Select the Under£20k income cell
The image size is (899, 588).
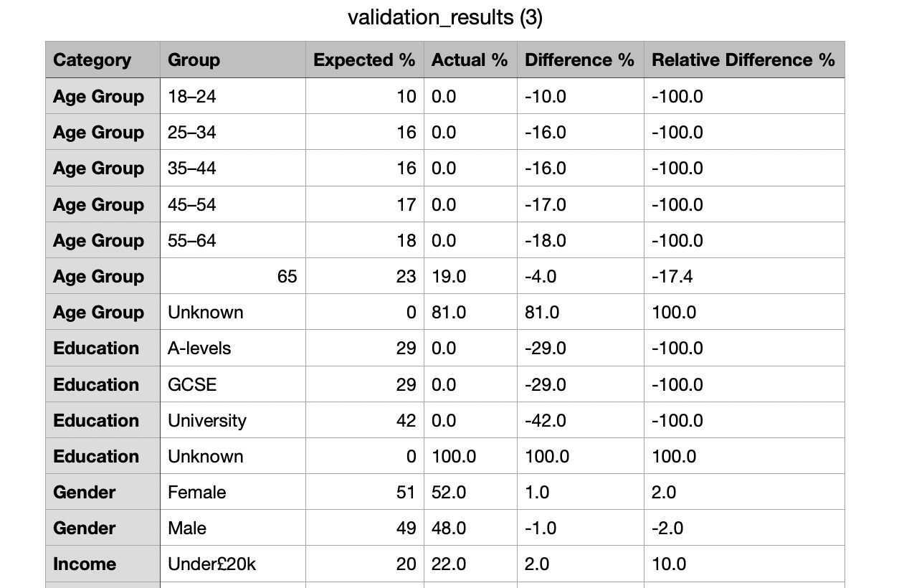click(x=211, y=564)
